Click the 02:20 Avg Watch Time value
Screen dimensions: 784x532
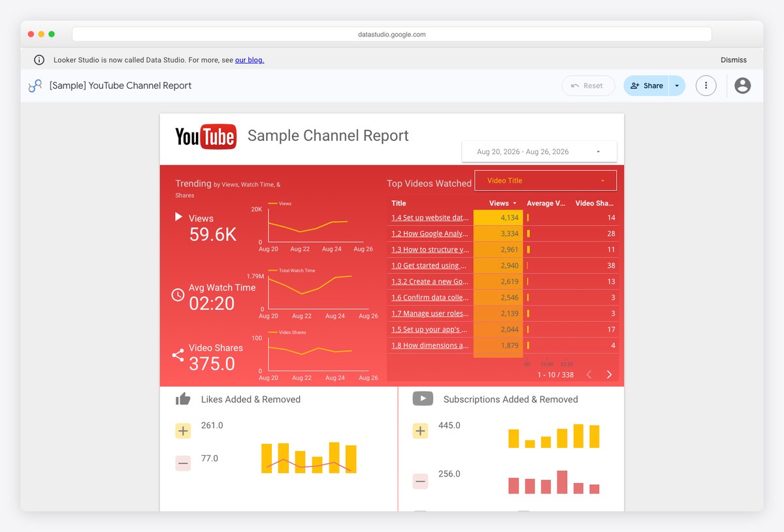pos(212,304)
